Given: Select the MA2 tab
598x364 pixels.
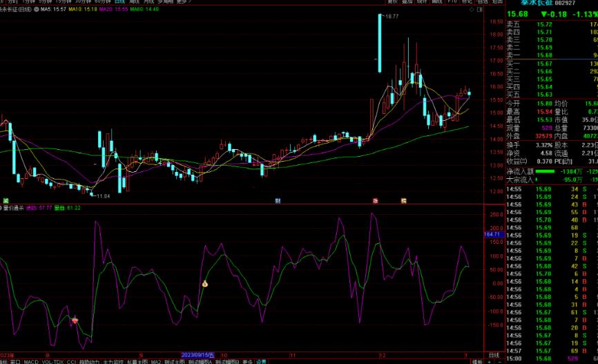Looking at the screenshot, I should pos(156,361).
